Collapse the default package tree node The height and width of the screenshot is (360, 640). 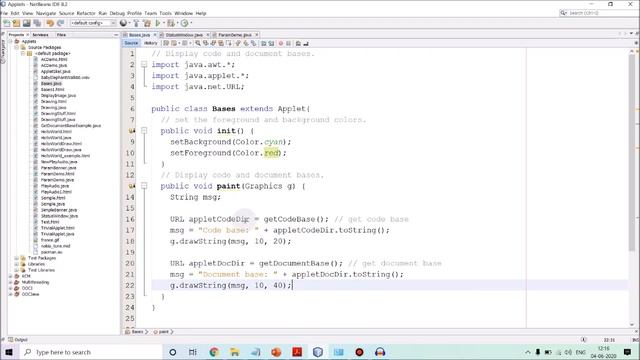[23, 53]
